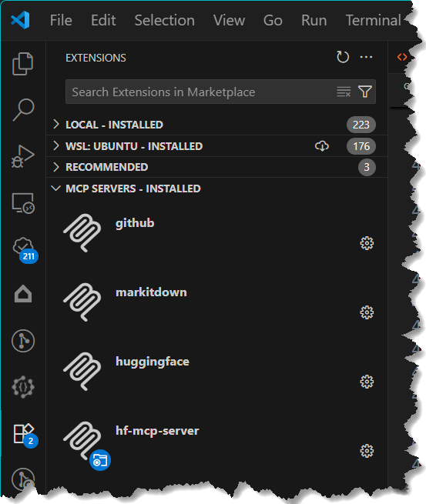
Task: Open manage gear for github MCP server
Action: pyautogui.click(x=367, y=243)
